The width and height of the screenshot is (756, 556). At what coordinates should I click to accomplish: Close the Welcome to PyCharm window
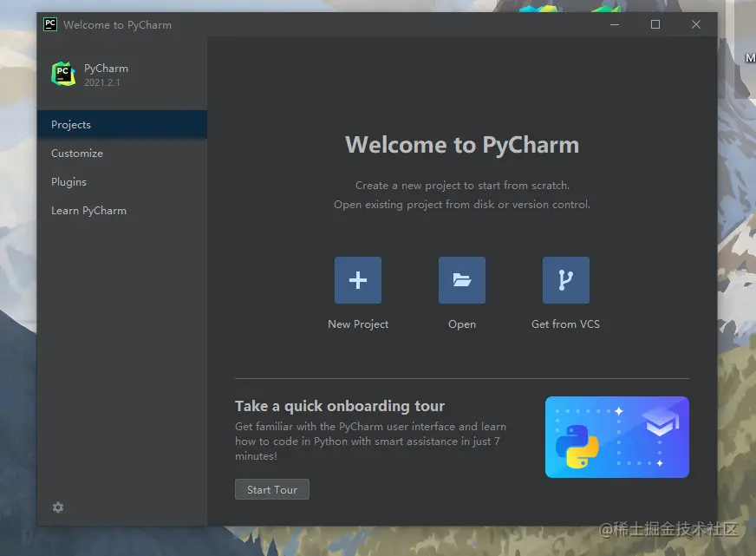[695, 24]
